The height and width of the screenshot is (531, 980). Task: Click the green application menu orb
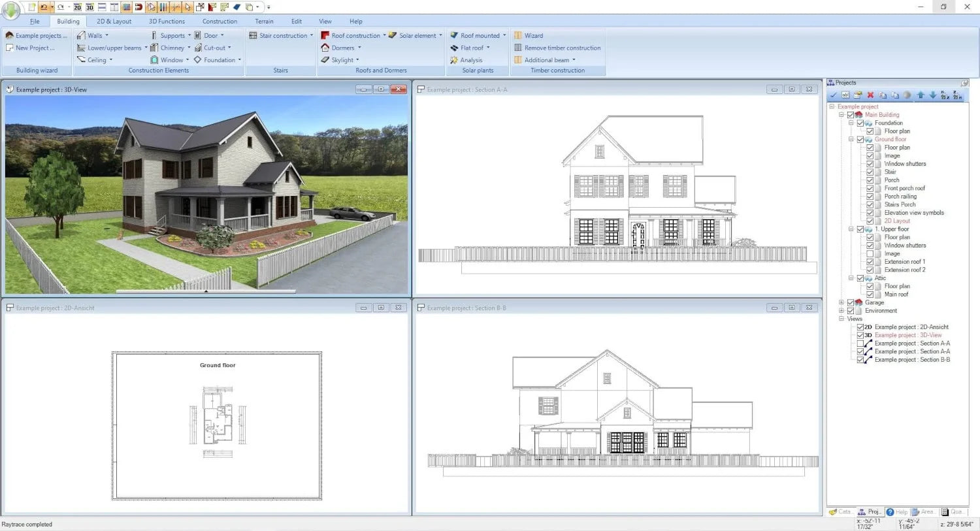click(11, 9)
